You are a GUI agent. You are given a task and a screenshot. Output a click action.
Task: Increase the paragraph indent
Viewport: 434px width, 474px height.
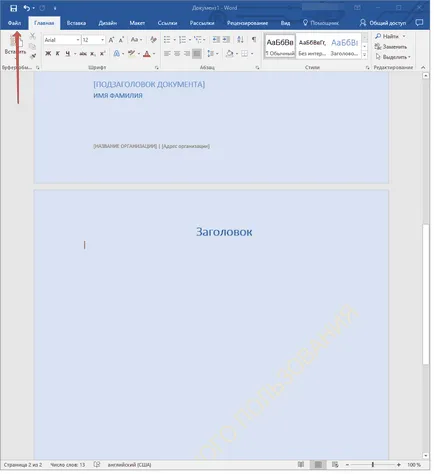click(226, 40)
